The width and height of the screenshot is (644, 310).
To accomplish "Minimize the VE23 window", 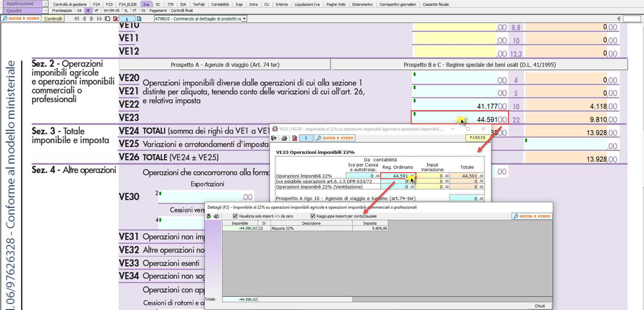I will pyautogui.click(x=452, y=129).
